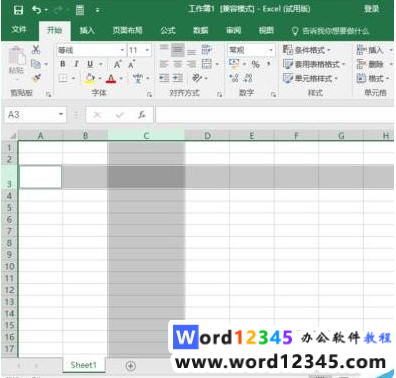Image resolution: width=396 pixels, height=378 pixels.
Task: Decrease font size with smaller A icon
Action: point(131,64)
